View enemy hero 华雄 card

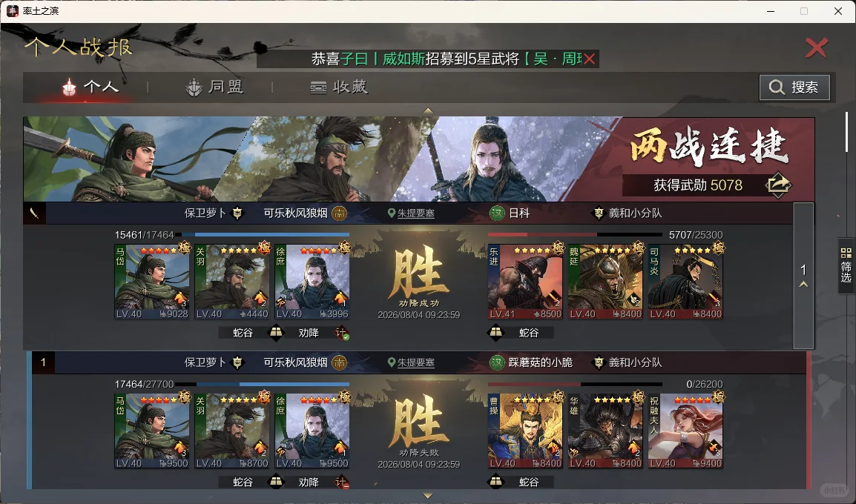(605, 431)
